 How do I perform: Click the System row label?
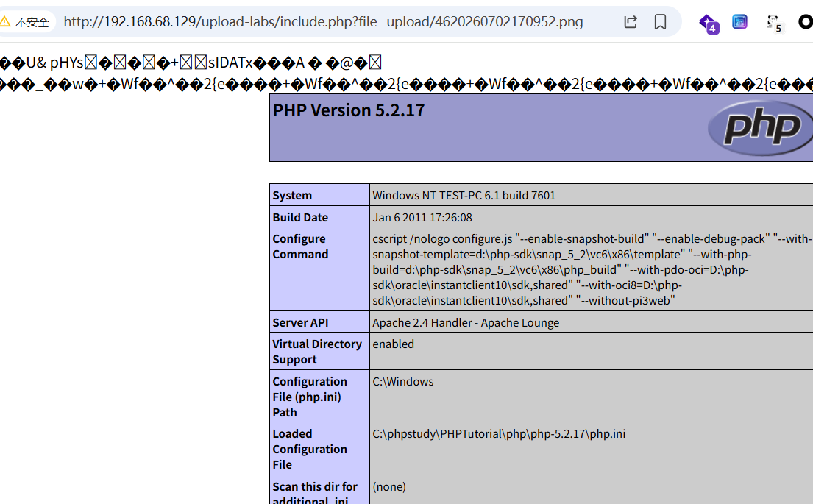tap(292, 196)
